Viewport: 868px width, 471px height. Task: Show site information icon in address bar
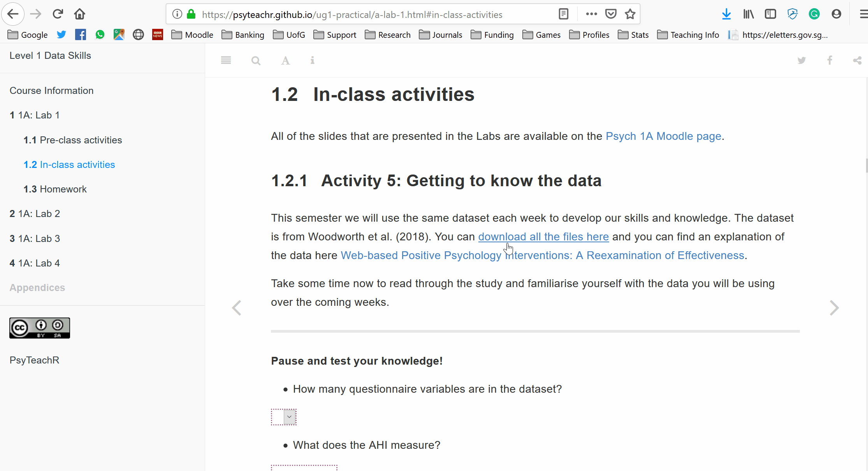(x=177, y=14)
